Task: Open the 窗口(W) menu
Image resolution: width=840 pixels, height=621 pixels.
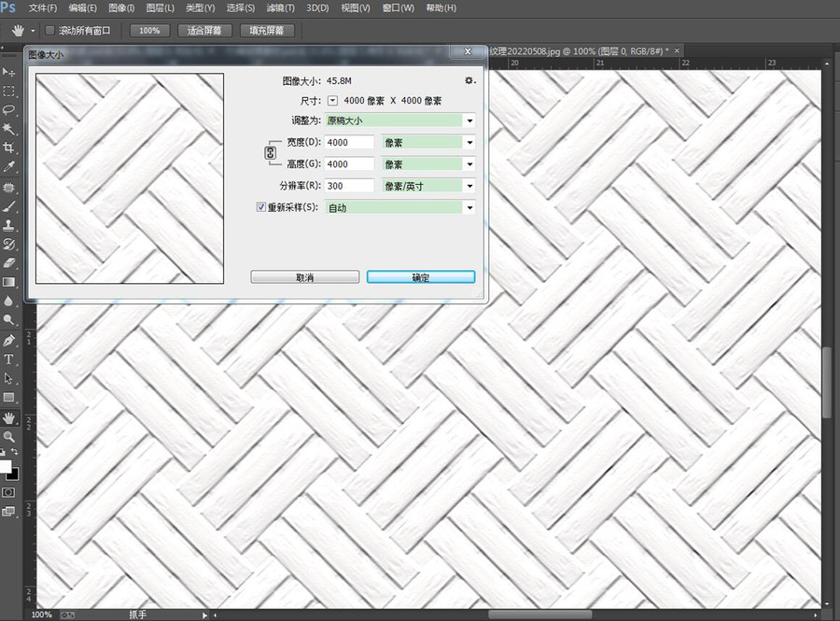Action: (x=398, y=8)
